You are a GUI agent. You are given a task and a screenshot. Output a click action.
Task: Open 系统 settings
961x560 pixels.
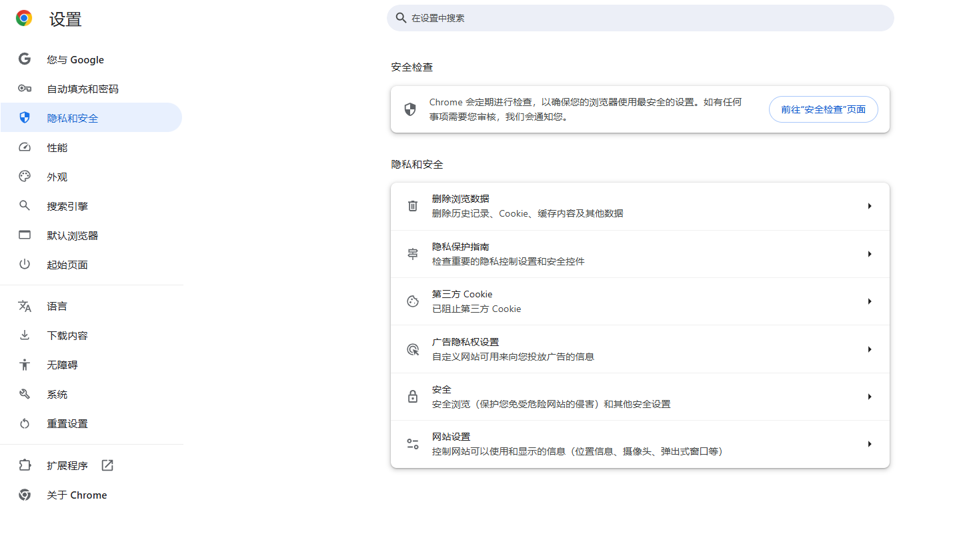tap(91, 394)
